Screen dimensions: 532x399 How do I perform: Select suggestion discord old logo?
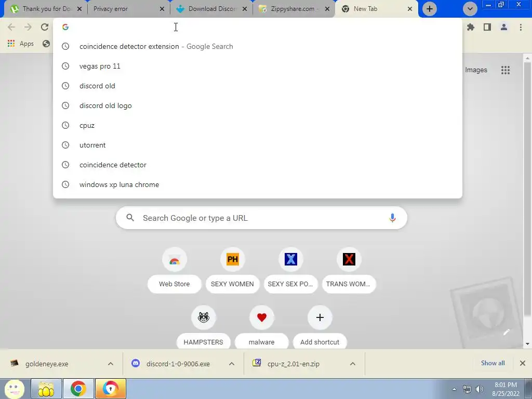258,105
